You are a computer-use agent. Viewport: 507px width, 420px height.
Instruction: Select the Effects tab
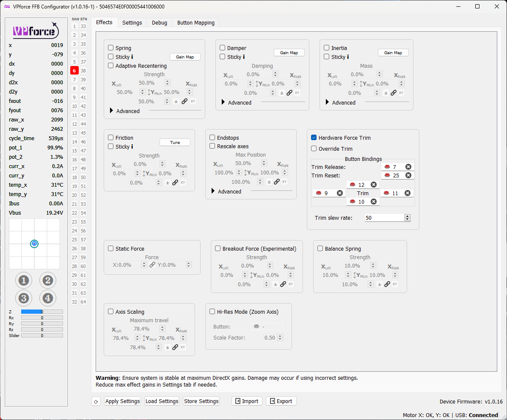click(104, 22)
